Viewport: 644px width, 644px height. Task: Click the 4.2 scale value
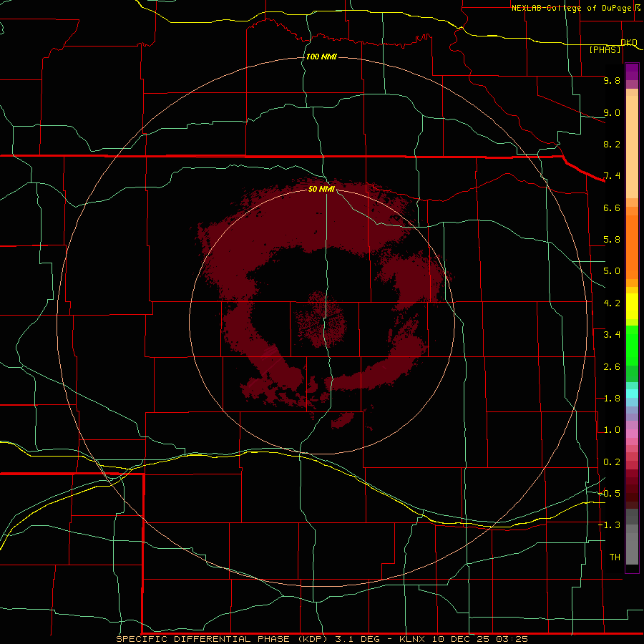612,303
